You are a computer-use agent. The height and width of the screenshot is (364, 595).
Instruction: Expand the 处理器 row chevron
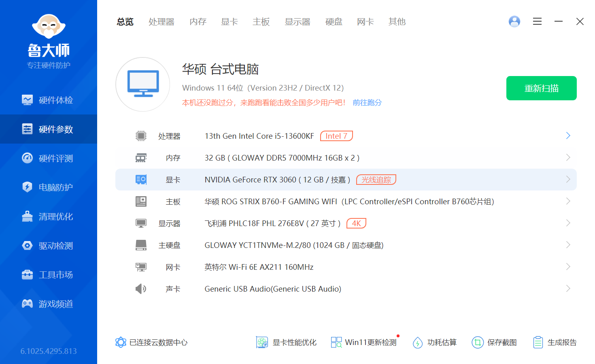coord(568,135)
